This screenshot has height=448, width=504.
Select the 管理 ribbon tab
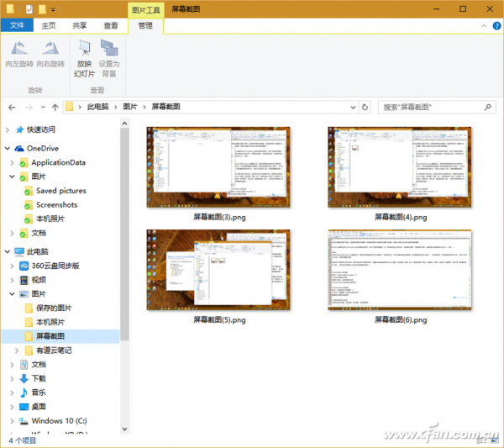[145, 25]
